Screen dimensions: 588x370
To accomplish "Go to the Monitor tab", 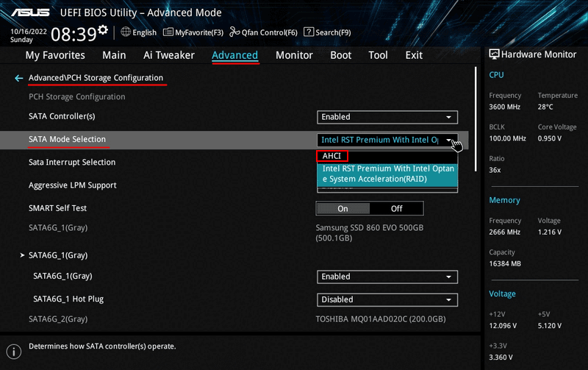I will [294, 55].
